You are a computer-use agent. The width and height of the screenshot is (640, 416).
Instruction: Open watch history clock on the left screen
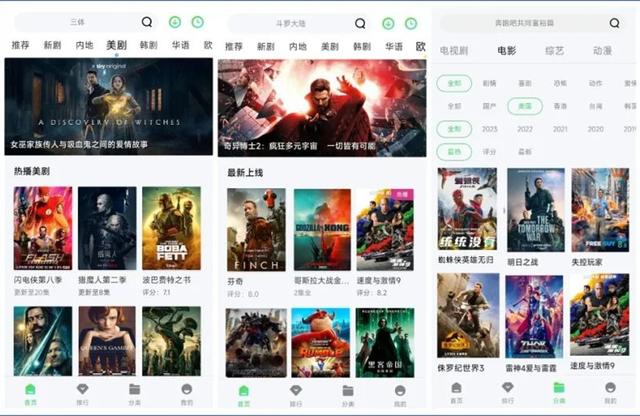pyautogui.click(x=198, y=22)
